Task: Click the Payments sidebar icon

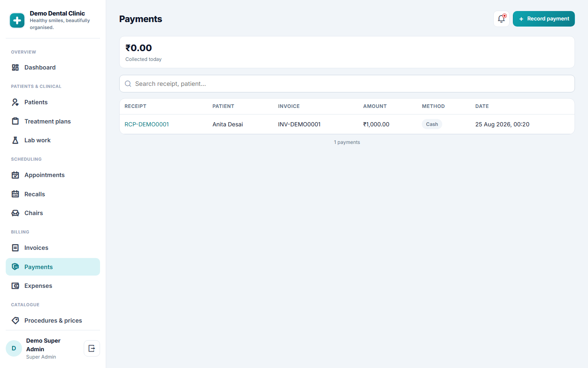Action: point(16,267)
